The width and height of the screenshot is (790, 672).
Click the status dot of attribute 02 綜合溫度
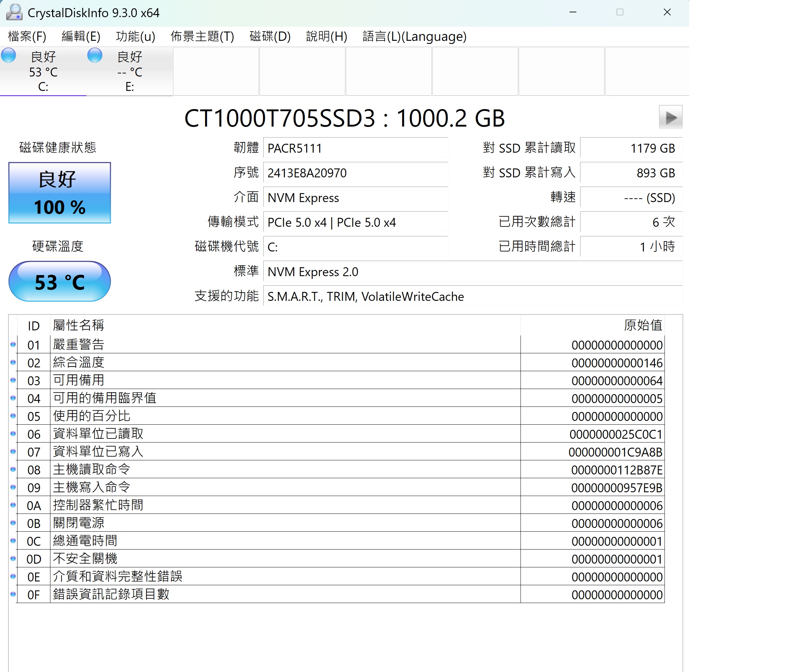(x=13, y=362)
